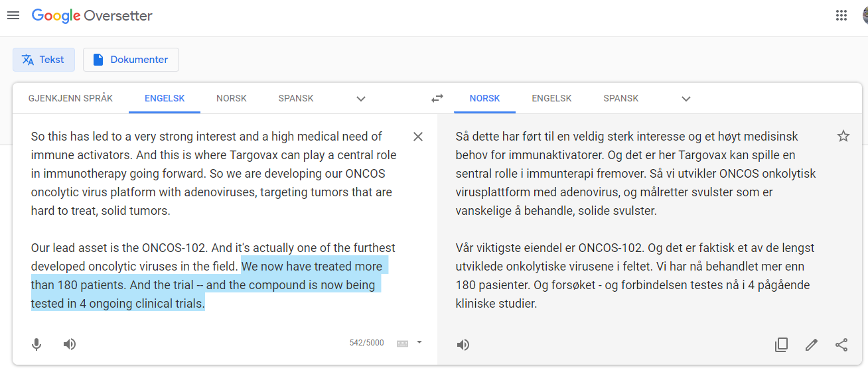The image size is (868, 372).
Task: Select GJENKJENN SPRÅK source tab
Action: 70,98
